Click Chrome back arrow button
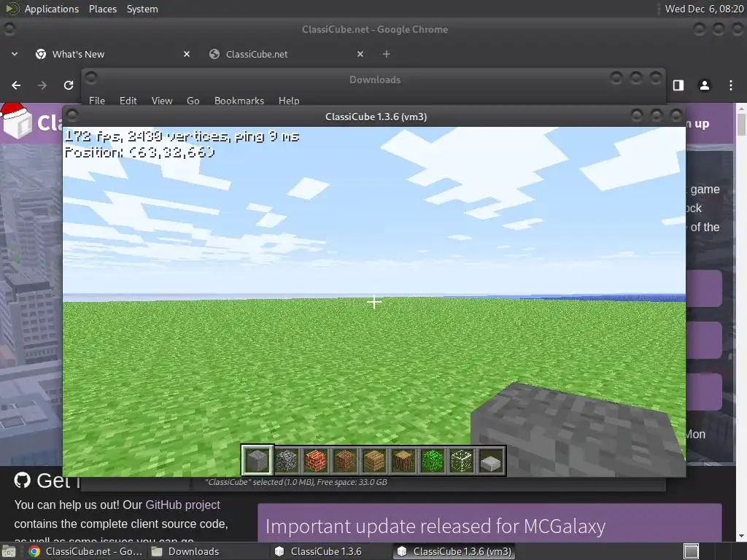Image resolution: width=747 pixels, height=560 pixels. (16, 85)
